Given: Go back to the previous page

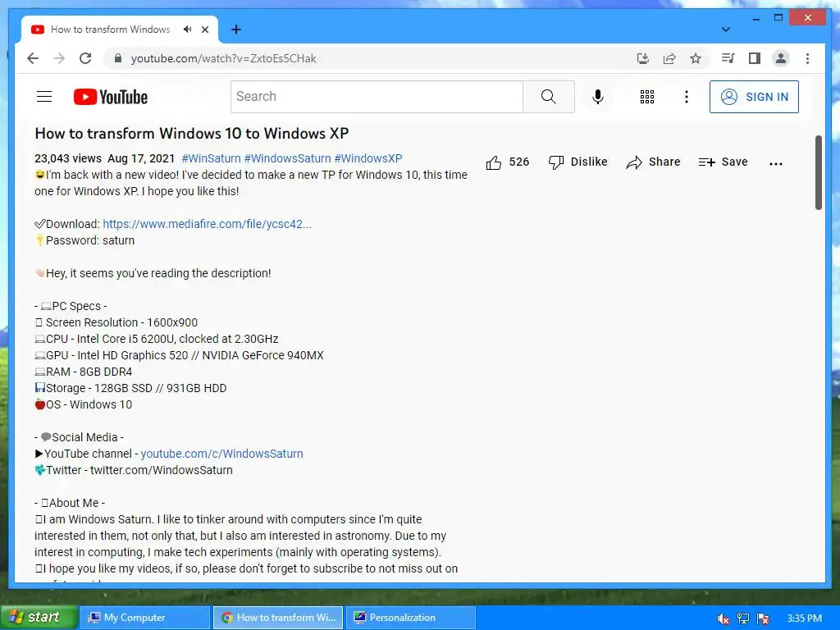Looking at the screenshot, I should [x=33, y=58].
